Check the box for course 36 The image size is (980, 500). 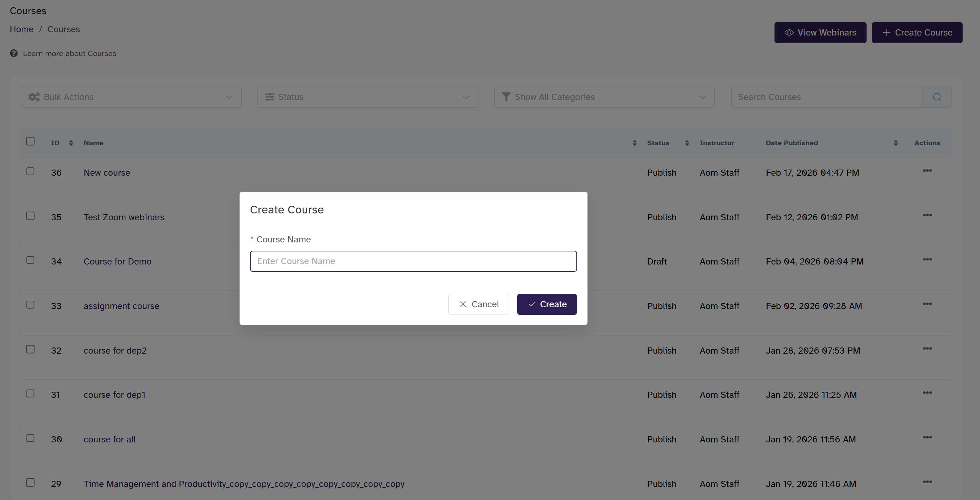pos(30,171)
